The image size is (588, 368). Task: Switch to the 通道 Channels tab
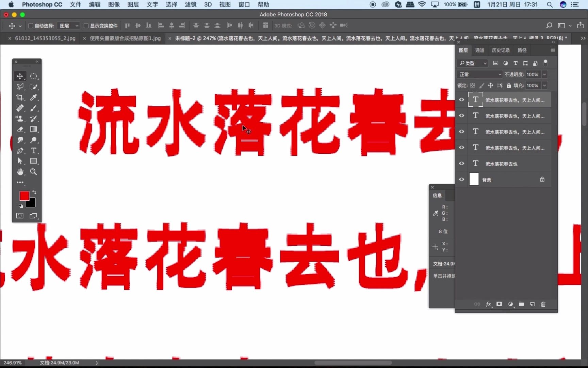point(479,50)
